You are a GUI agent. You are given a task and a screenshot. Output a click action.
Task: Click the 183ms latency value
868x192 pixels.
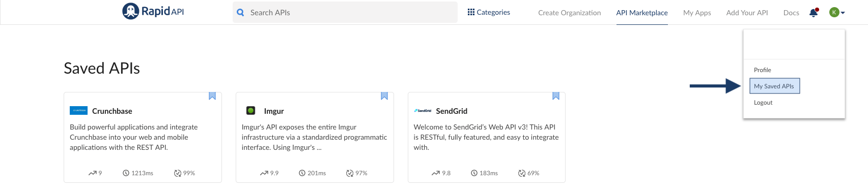coord(489,173)
